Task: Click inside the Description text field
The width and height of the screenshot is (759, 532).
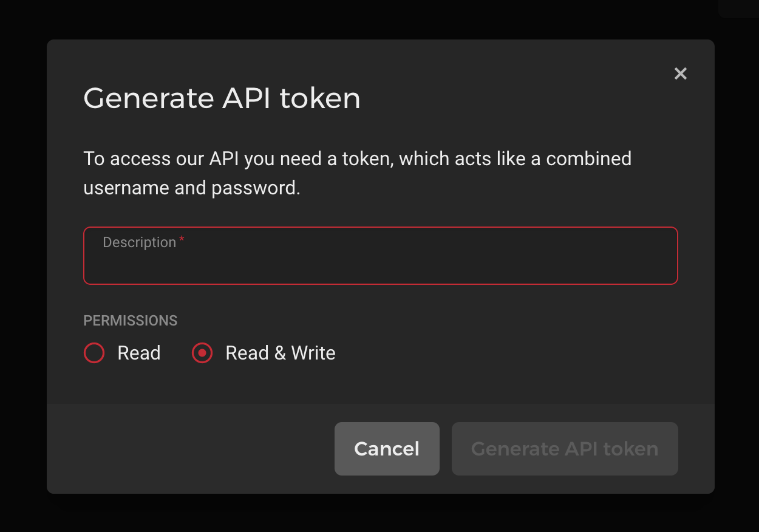Action: click(x=381, y=255)
